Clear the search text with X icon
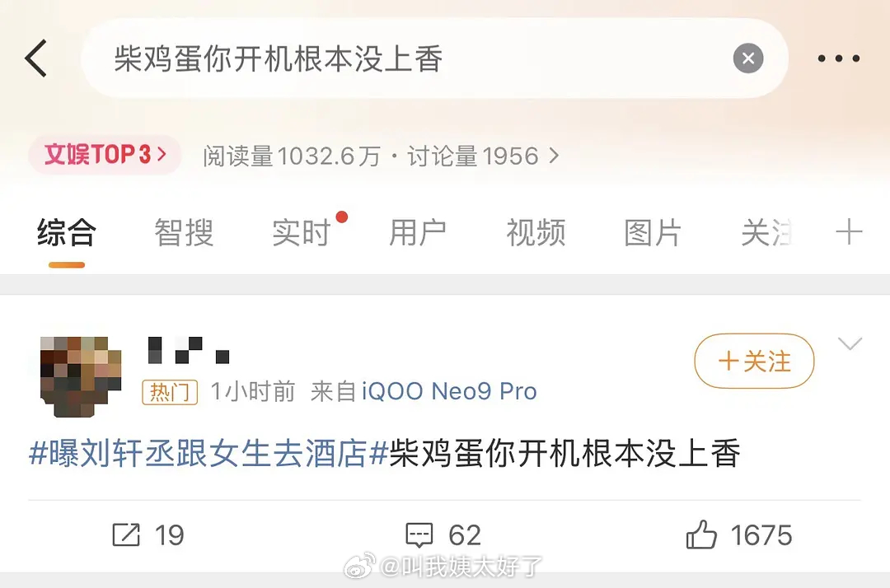Screen dimensions: 890x588 tap(747, 58)
